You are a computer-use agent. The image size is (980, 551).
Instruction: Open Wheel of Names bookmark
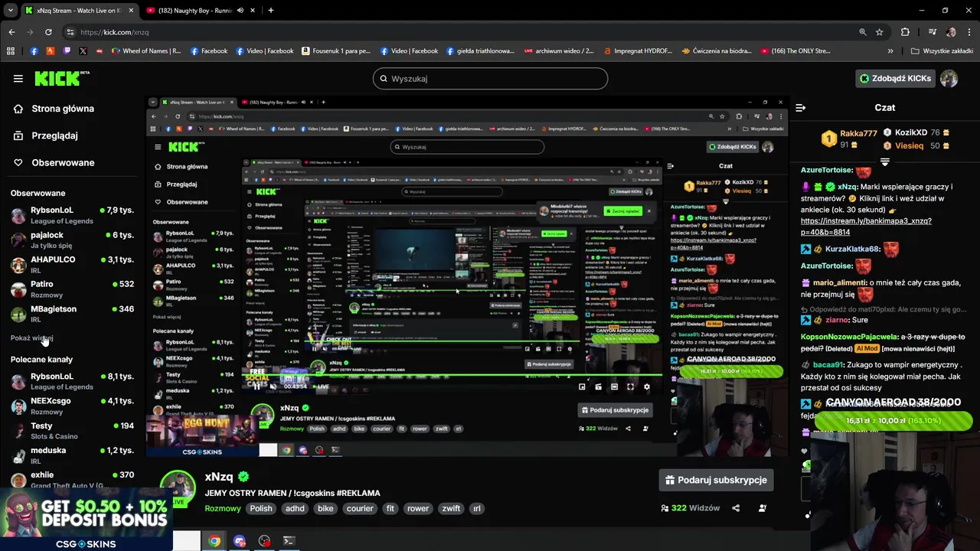click(146, 51)
